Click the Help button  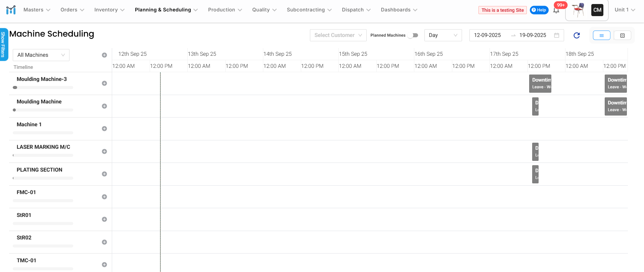point(539,10)
